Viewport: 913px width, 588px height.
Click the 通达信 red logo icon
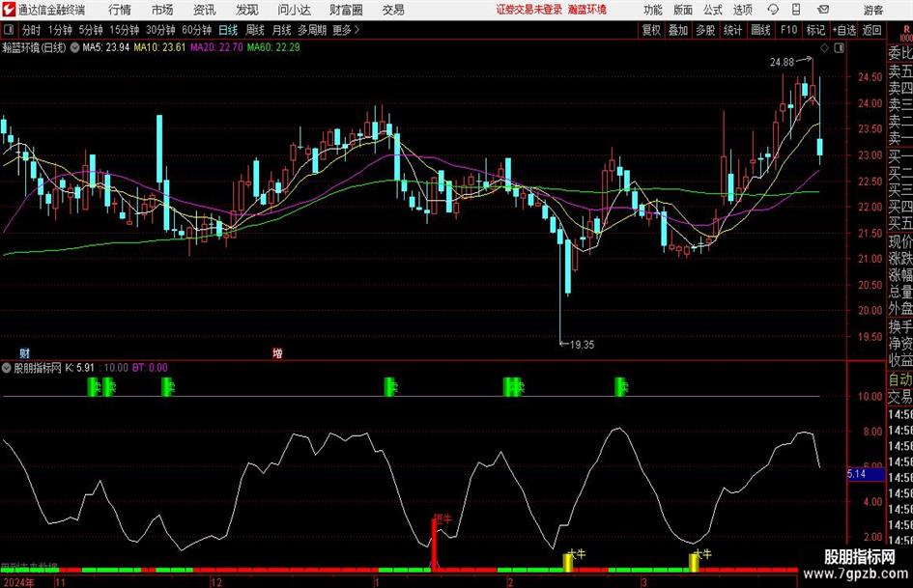point(8,10)
